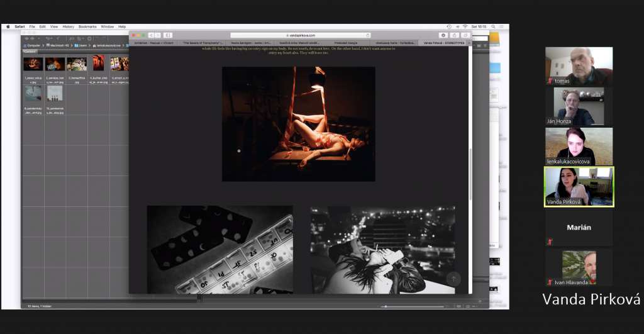Click Macintosh HD in the Bridge path bar

click(57, 45)
